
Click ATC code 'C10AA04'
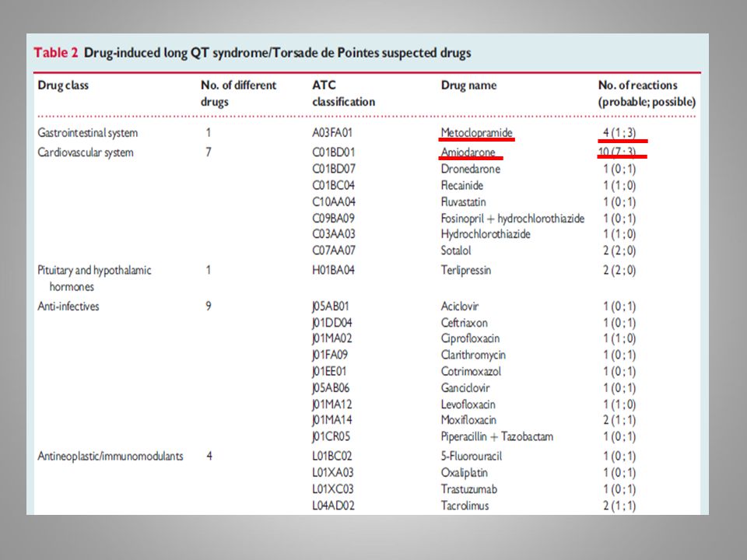(334, 202)
